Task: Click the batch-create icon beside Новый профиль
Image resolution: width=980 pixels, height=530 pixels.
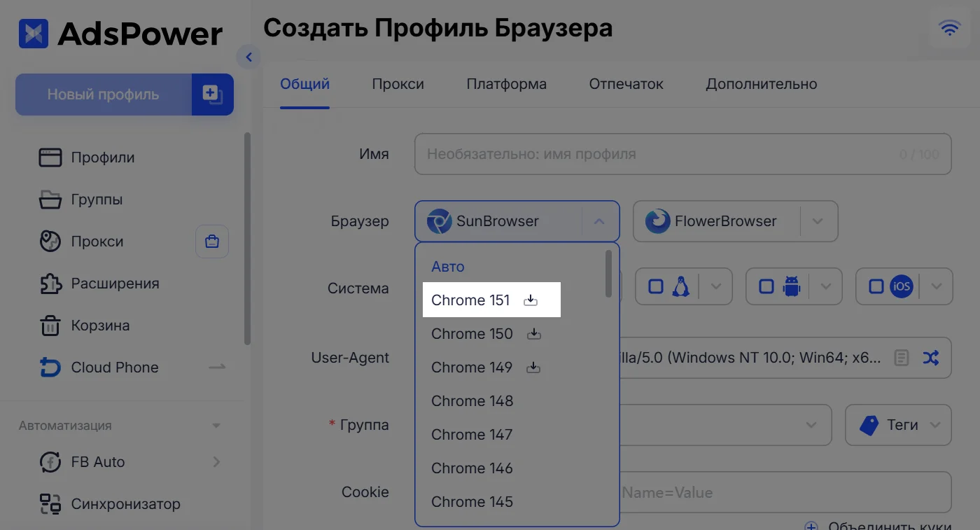Action: point(212,95)
